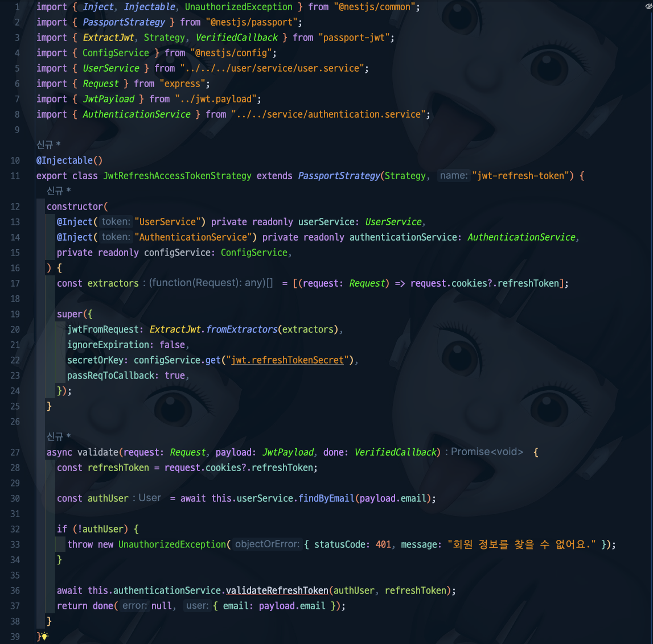Click the lightbulb quick-fix icon on line 39

44,636
